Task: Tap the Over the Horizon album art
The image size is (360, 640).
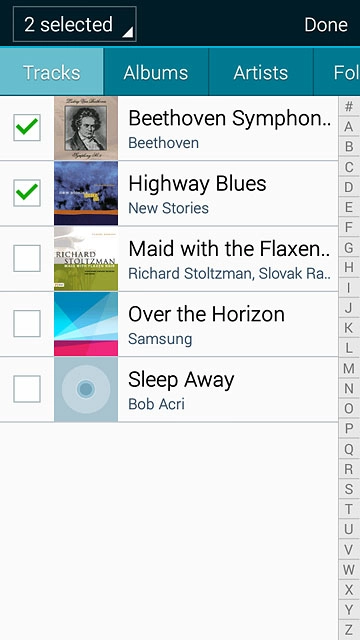Action: pyautogui.click(x=86, y=324)
